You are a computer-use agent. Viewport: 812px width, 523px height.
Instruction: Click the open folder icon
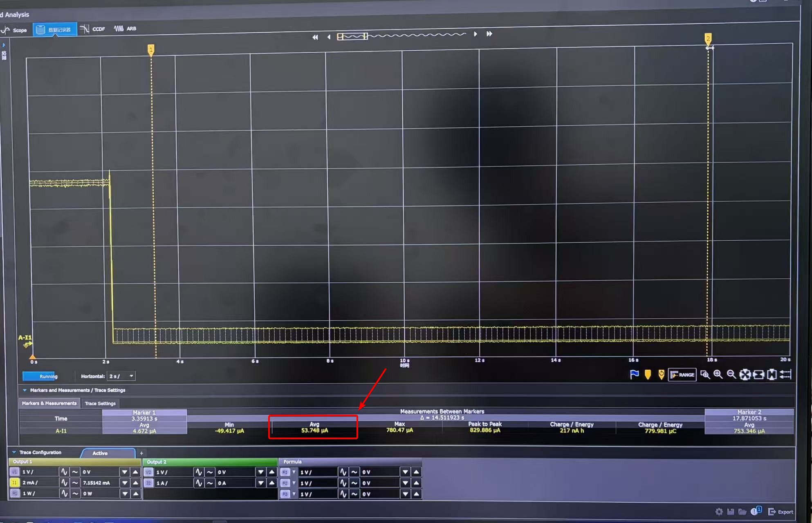pyautogui.click(x=742, y=512)
